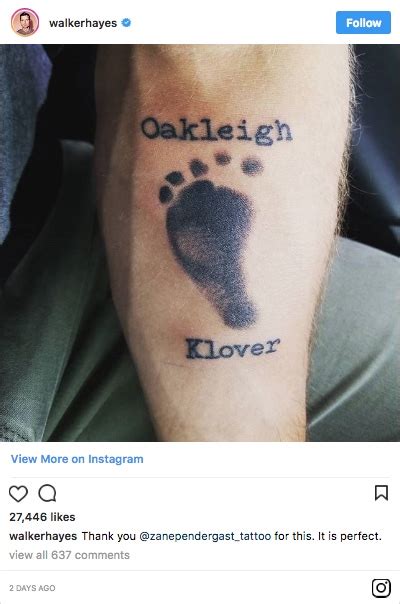This screenshot has width=400, height=604.
Task: Click view all 637 comments
Action: pos(69,555)
